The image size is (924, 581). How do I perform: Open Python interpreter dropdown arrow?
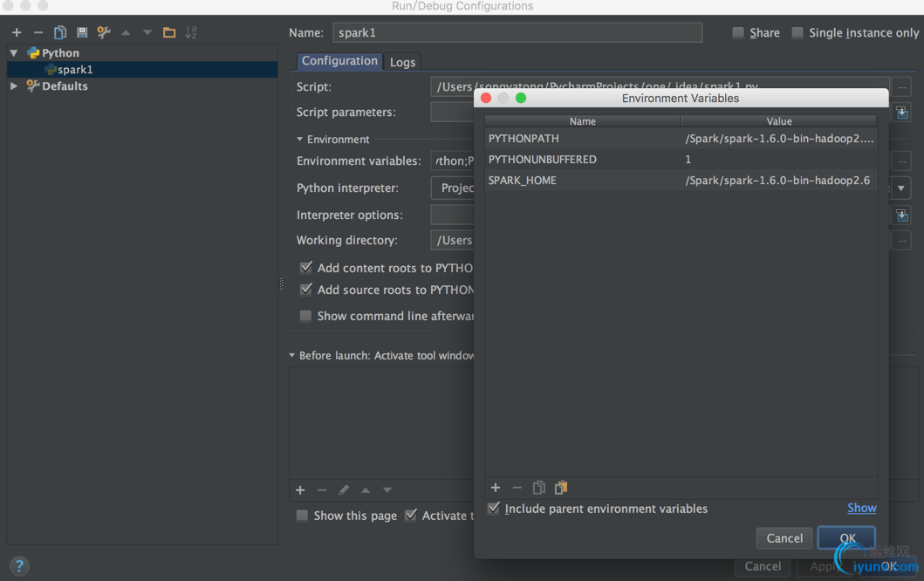901,188
